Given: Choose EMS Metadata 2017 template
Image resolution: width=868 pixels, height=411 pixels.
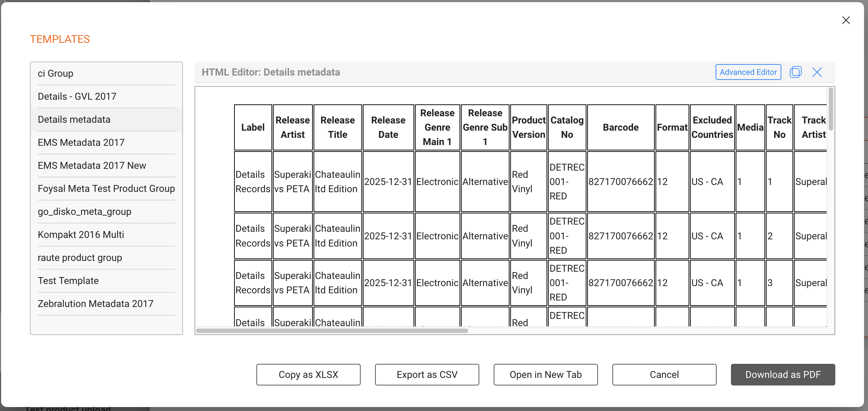Looking at the screenshot, I should click(x=106, y=143).
